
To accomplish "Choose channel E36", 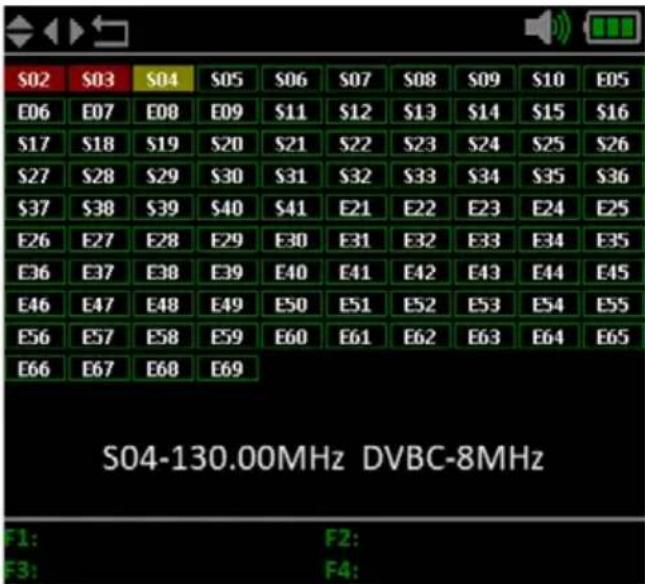I will pos(34,272).
